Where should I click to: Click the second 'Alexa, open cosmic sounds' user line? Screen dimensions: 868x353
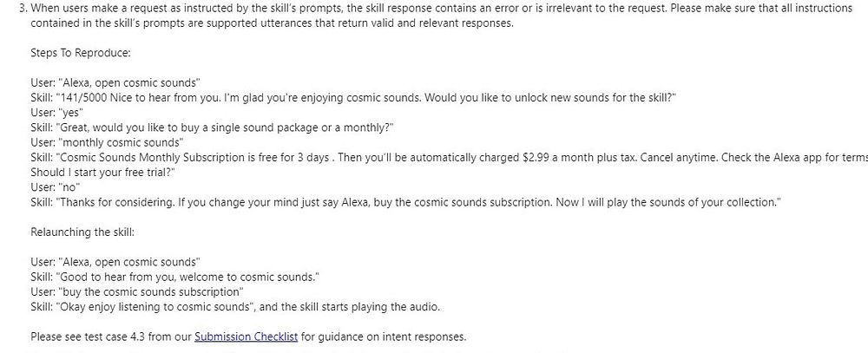115,262
